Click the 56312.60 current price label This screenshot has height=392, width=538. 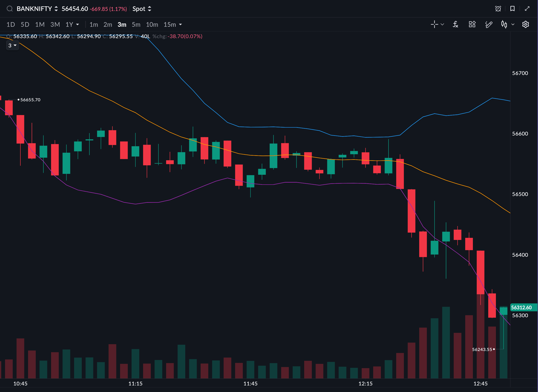(x=521, y=308)
